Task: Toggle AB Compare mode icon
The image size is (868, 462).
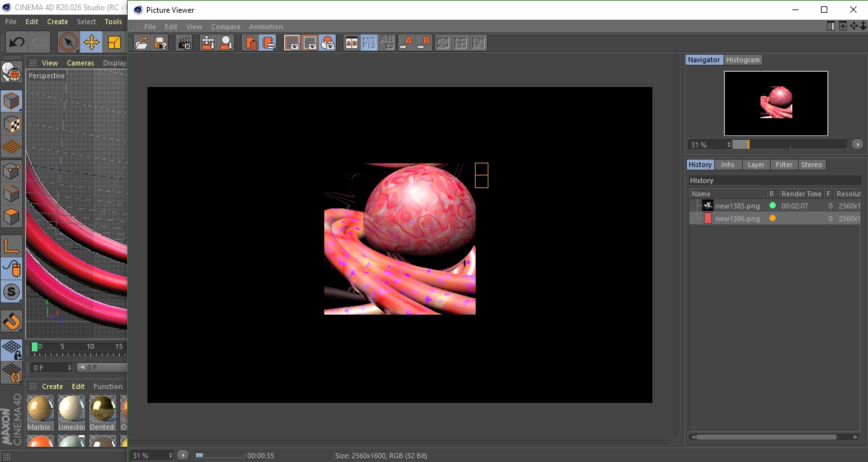Action: [352, 43]
